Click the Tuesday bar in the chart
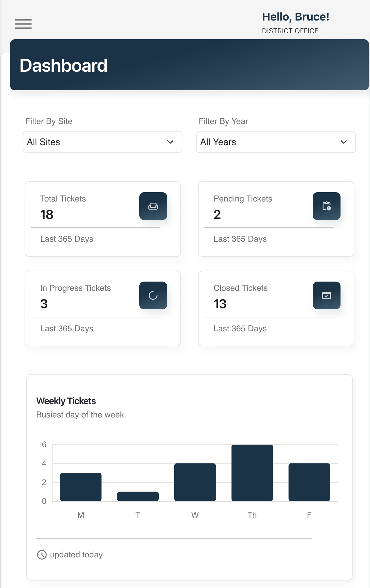The height and width of the screenshot is (588, 370). pyautogui.click(x=138, y=496)
